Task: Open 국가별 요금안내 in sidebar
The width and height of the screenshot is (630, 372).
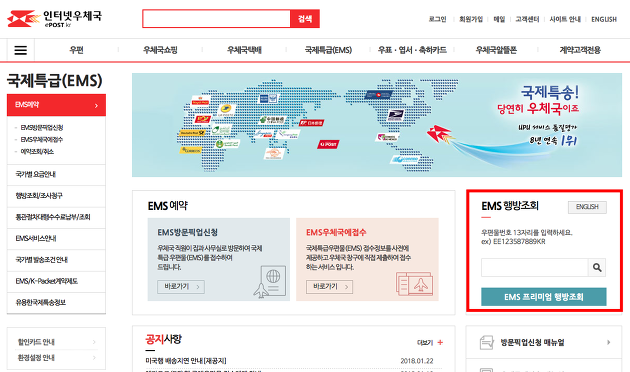Action: [x=56, y=174]
